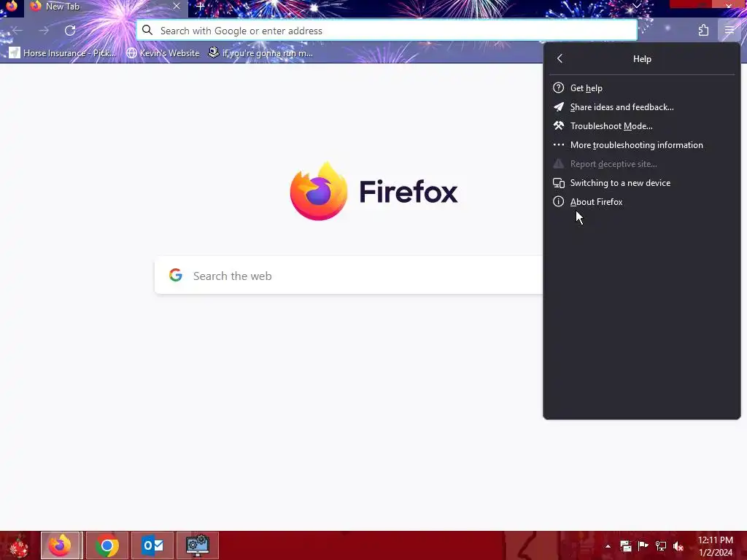The width and height of the screenshot is (747, 560).
Task: Open a new tab with plus button
Action: pyautogui.click(x=201, y=7)
